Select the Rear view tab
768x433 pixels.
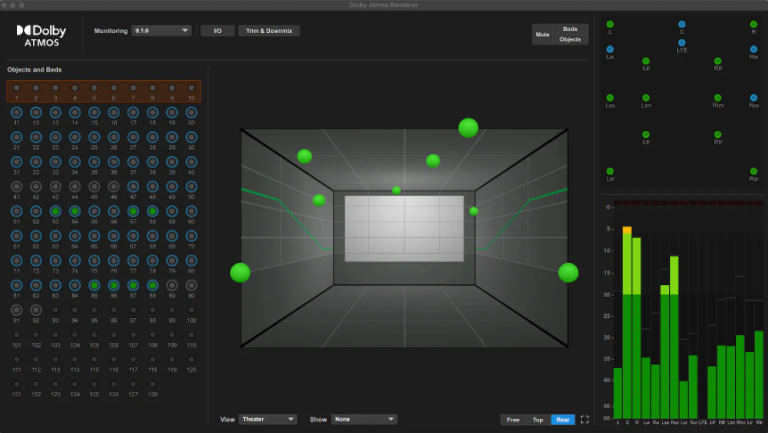coord(563,420)
